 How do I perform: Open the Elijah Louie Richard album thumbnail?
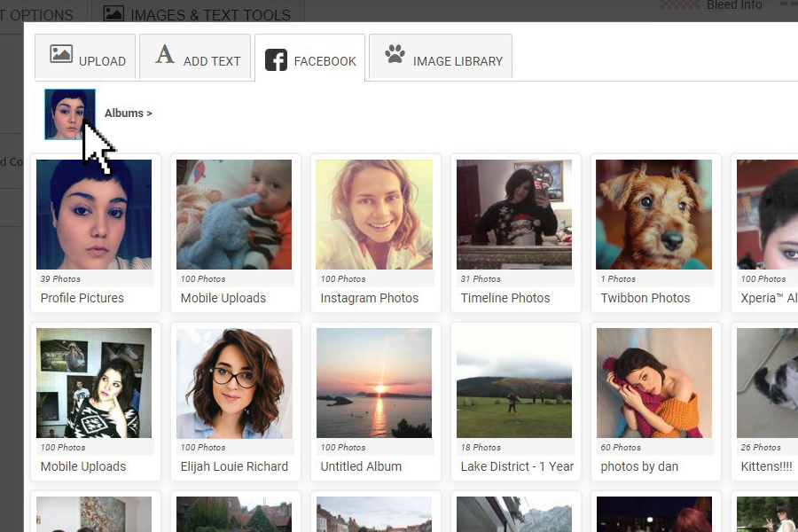[234, 383]
